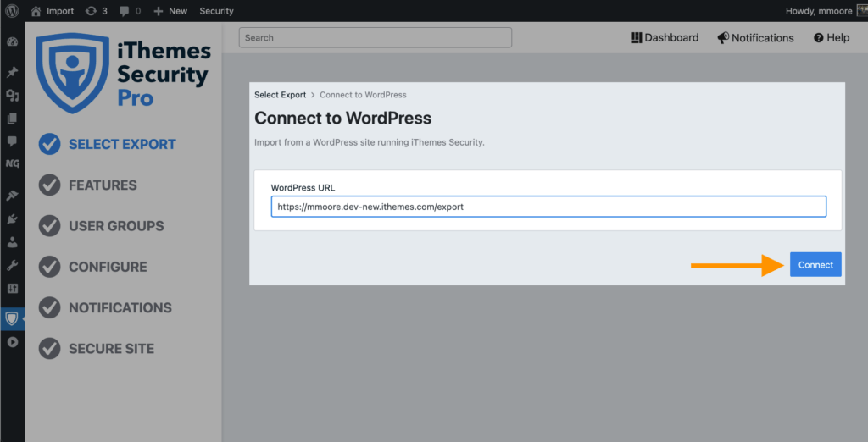Click the blue Connect button
868x442 pixels.
coord(815,265)
